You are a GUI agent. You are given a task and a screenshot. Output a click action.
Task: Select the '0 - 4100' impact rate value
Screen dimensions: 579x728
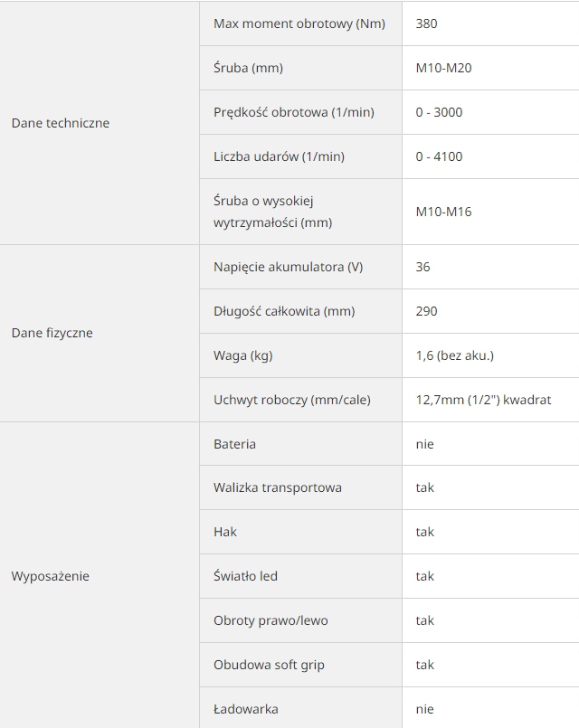pos(440,156)
